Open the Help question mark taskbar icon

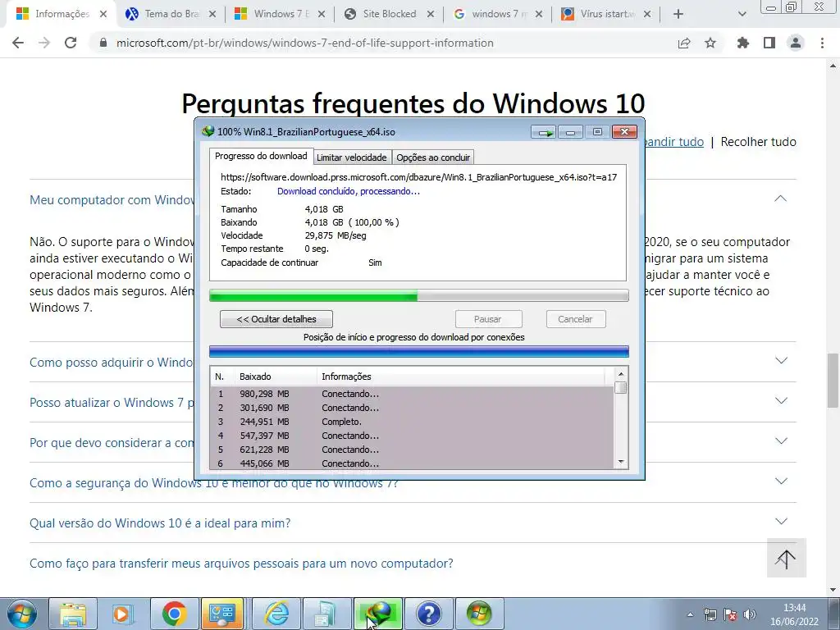[x=429, y=614]
